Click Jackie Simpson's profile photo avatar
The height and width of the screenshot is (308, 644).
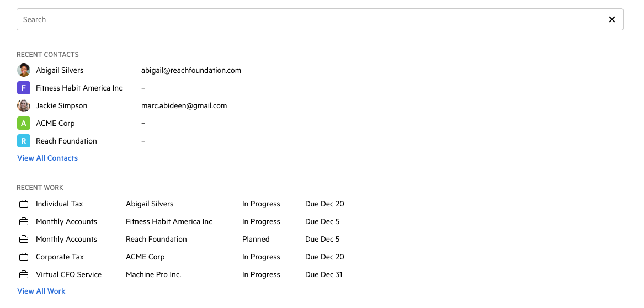pyautogui.click(x=24, y=105)
